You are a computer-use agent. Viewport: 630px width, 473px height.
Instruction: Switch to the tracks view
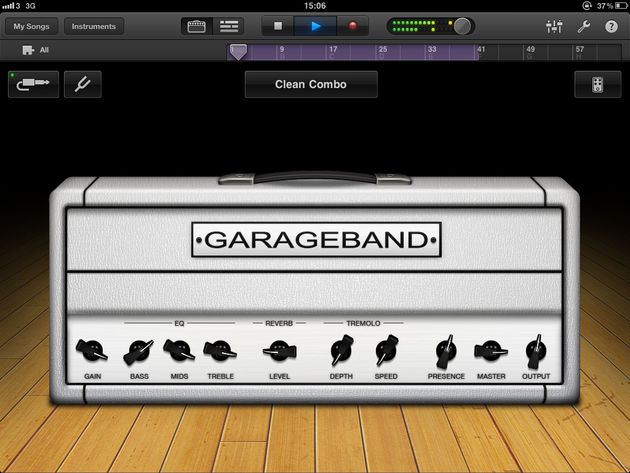coord(229,26)
